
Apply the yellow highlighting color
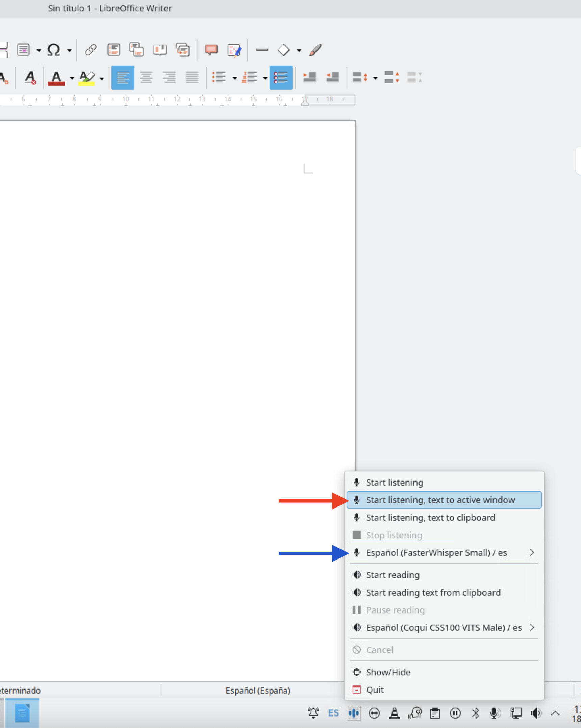tap(86, 78)
